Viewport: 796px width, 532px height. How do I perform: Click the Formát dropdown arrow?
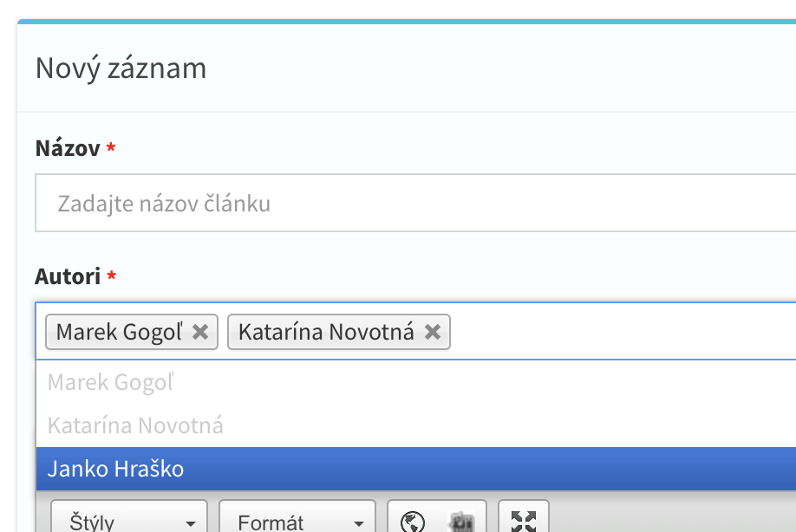coord(359,523)
